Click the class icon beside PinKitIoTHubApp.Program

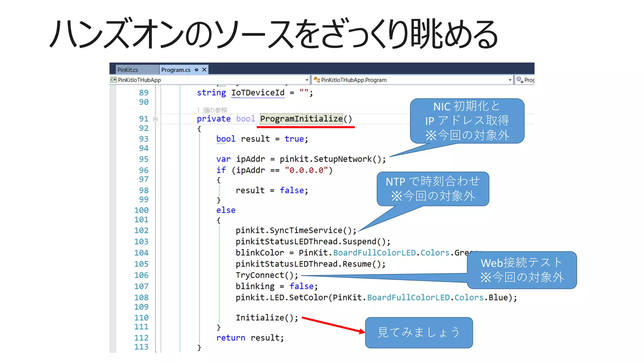pos(317,80)
